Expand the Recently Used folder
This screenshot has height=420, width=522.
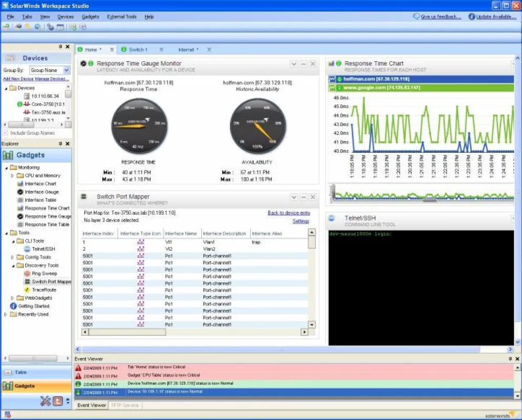point(5,314)
